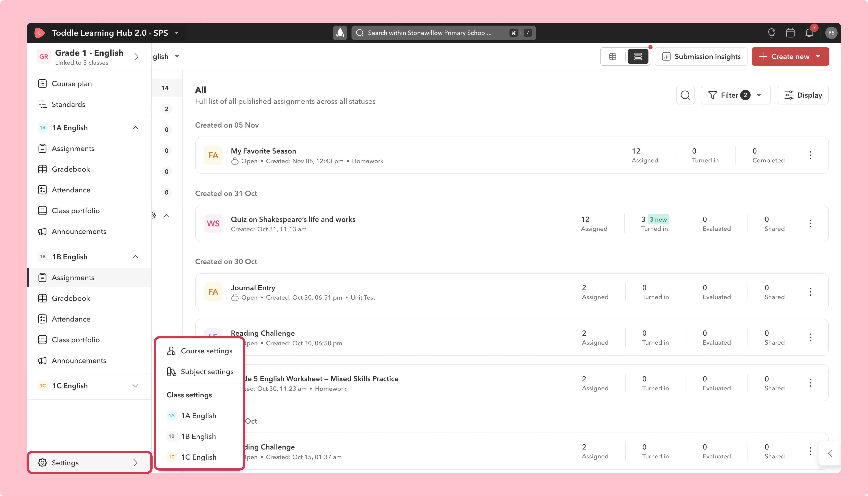
Task: Open the workspace switcher dropdown arrow
Action: [176, 33]
